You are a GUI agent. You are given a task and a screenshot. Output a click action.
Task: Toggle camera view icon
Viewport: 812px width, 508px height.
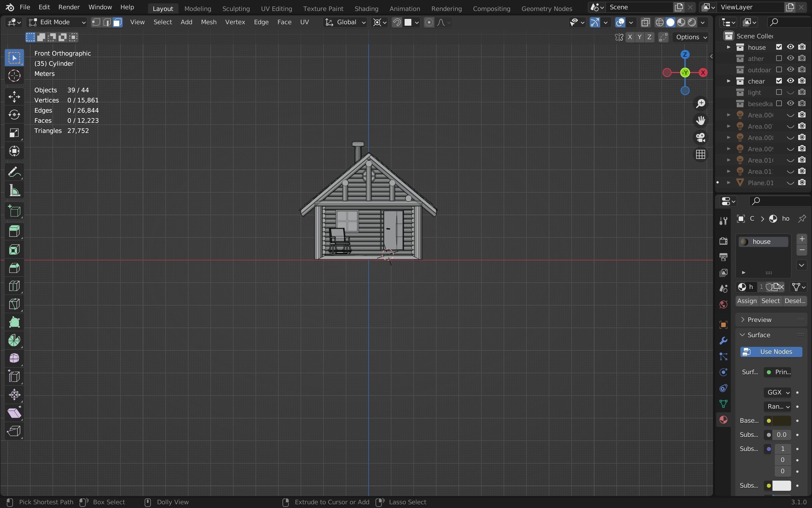tap(700, 137)
